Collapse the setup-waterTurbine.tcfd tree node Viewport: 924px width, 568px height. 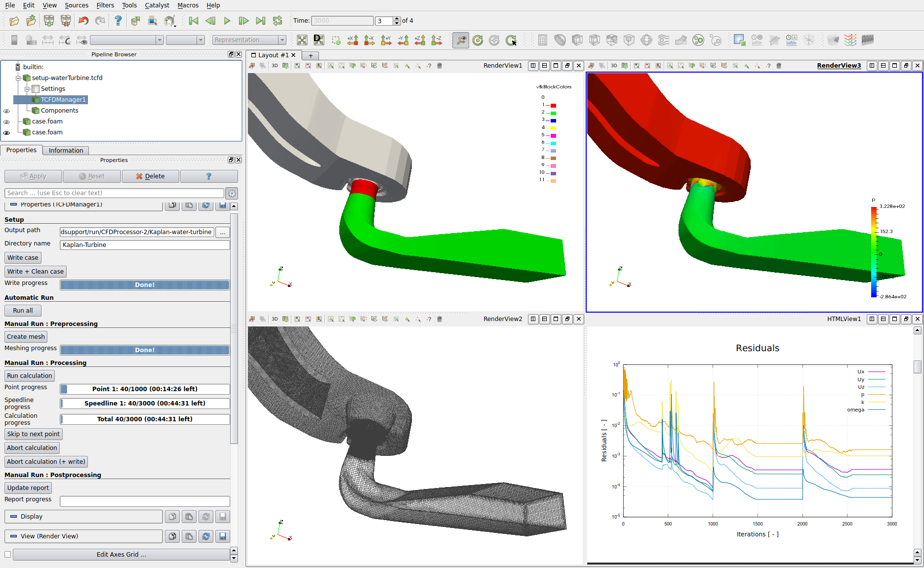pos(17,78)
